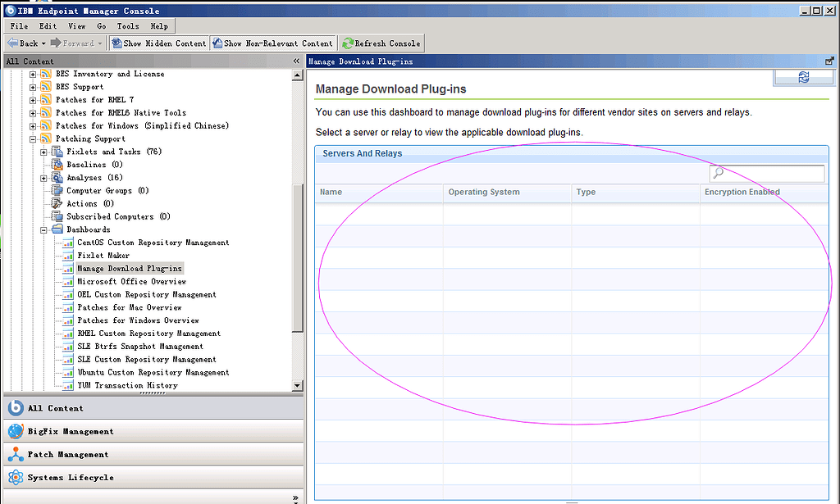This screenshot has height=504, width=840.
Task: Open the Tools menu
Action: [127, 25]
